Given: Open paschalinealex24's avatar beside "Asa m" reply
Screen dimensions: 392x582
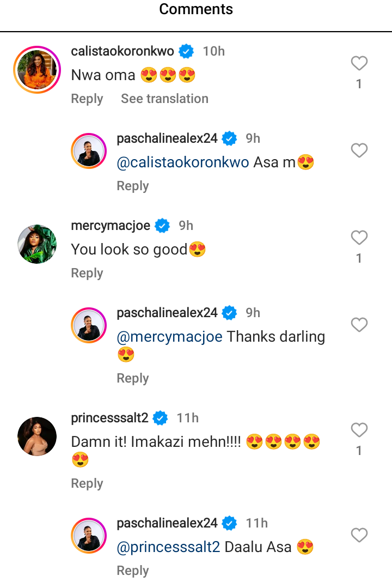Looking at the screenshot, I should click(89, 150).
